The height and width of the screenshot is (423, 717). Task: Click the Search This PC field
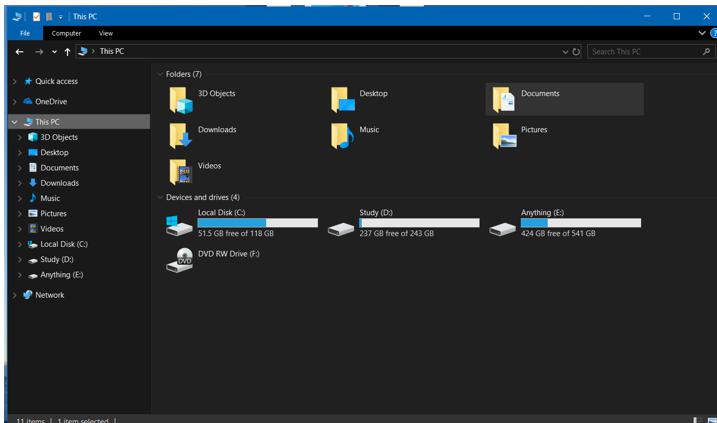[645, 51]
